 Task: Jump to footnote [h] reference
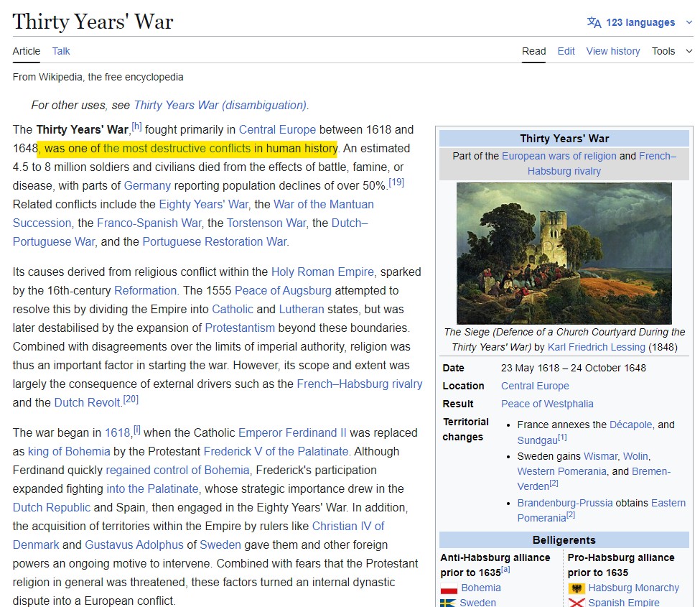coord(136,126)
